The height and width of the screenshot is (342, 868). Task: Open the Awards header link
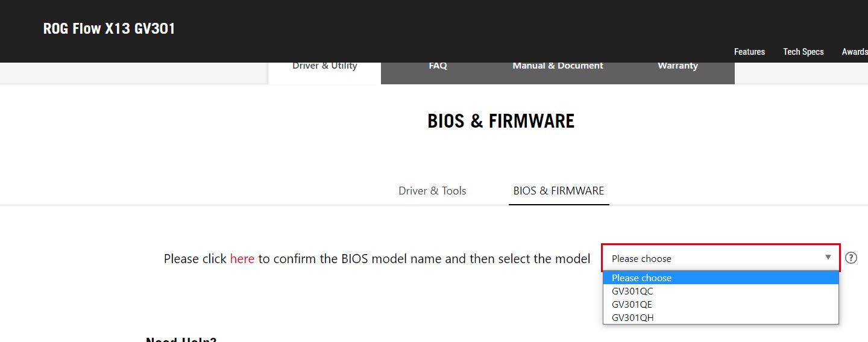854,52
